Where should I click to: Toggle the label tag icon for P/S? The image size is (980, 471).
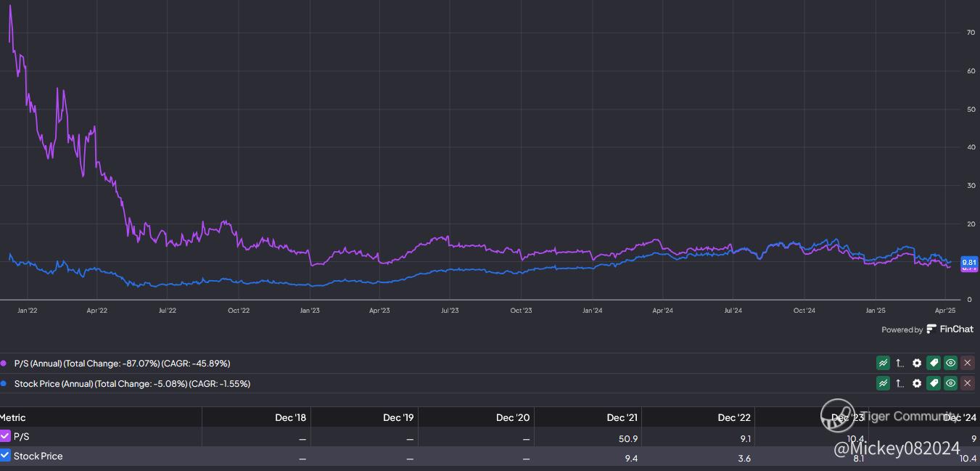[934, 363]
